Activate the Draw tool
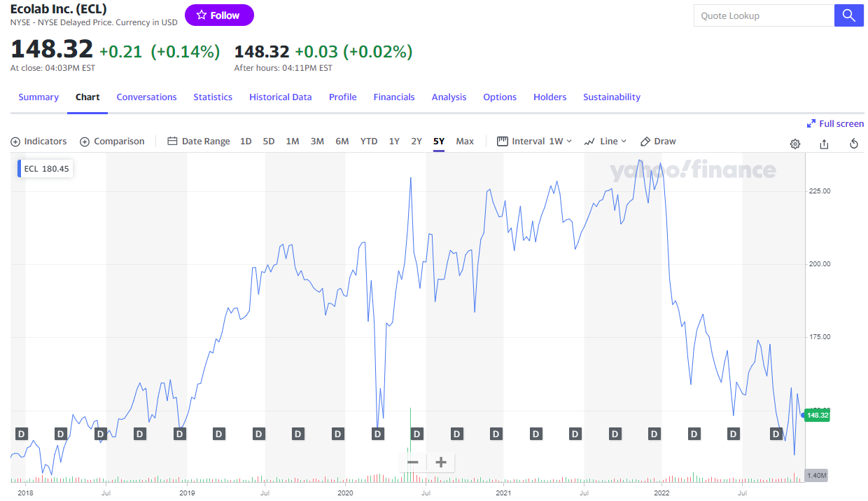The height and width of the screenshot is (501, 868). tap(658, 142)
